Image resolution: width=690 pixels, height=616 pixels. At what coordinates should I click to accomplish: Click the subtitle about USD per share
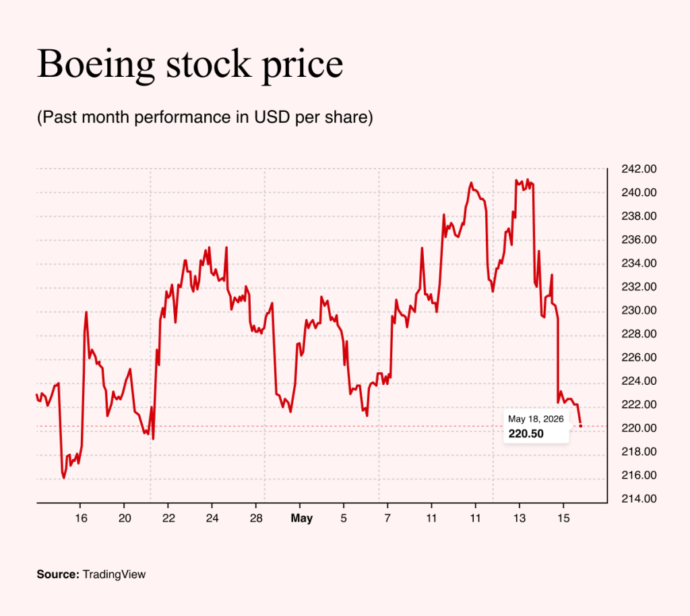(x=205, y=117)
